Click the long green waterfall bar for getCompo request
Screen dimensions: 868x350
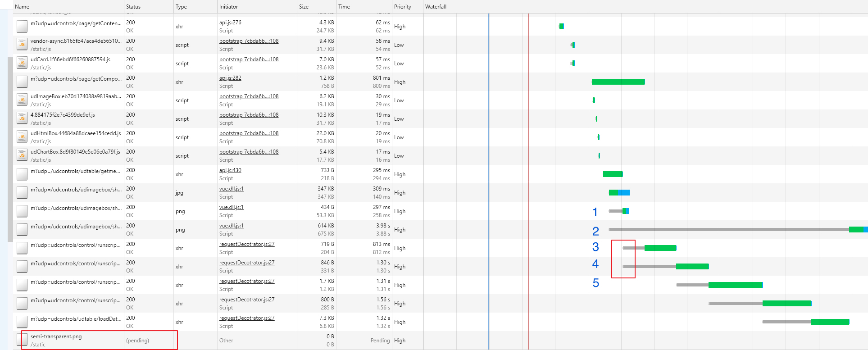tap(618, 82)
